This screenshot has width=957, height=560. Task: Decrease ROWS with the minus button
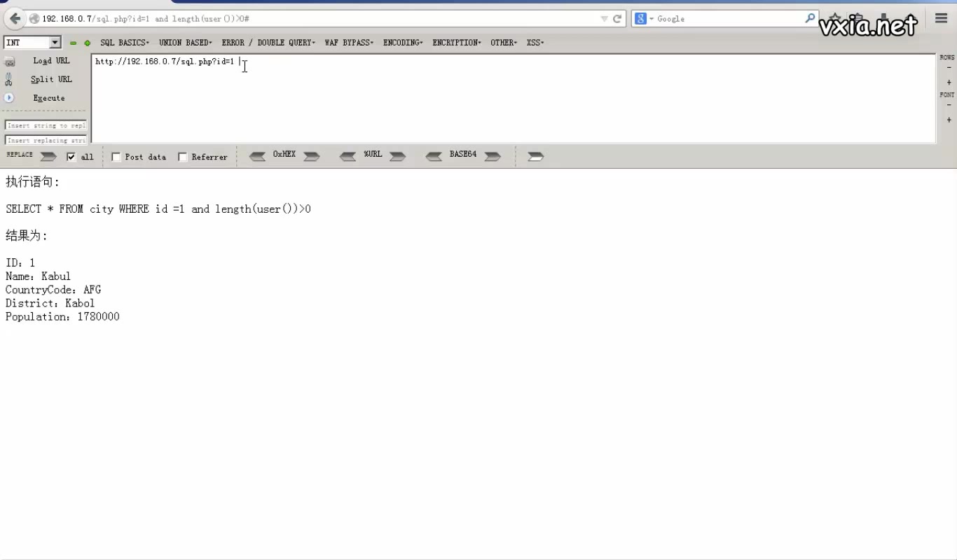pos(949,68)
